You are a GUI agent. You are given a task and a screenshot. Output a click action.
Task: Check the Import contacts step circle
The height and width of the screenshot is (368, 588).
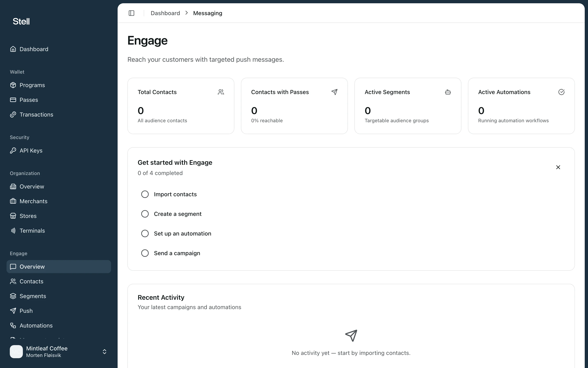tap(145, 194)
